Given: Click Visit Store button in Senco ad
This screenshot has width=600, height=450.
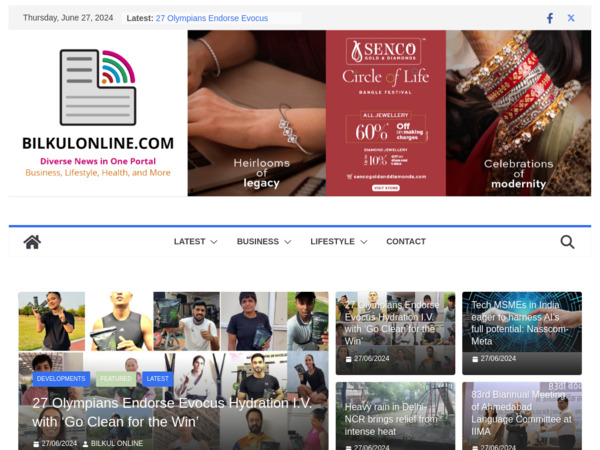Looking at the screenshot, I should coord(386,188).
